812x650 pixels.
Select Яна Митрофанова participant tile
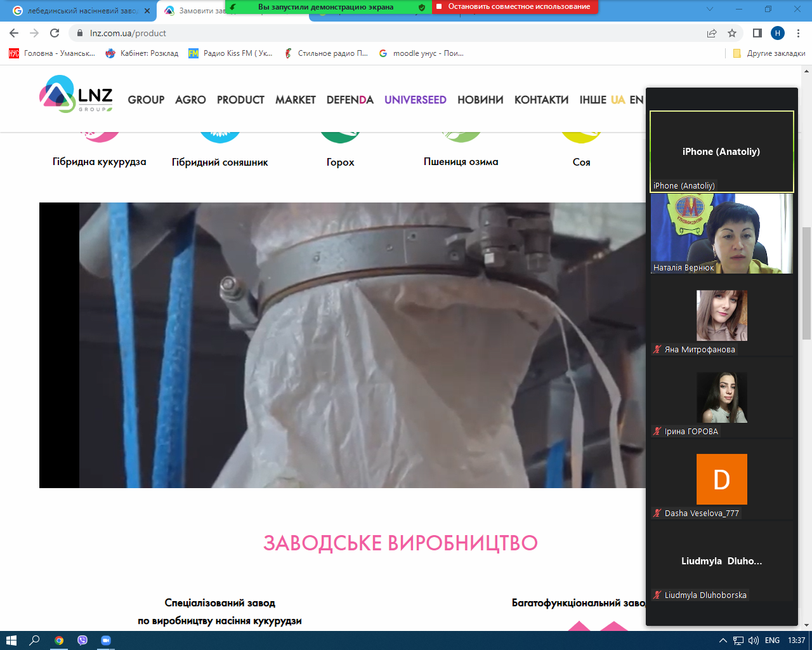pyautogui.click(x=722, y=315)
